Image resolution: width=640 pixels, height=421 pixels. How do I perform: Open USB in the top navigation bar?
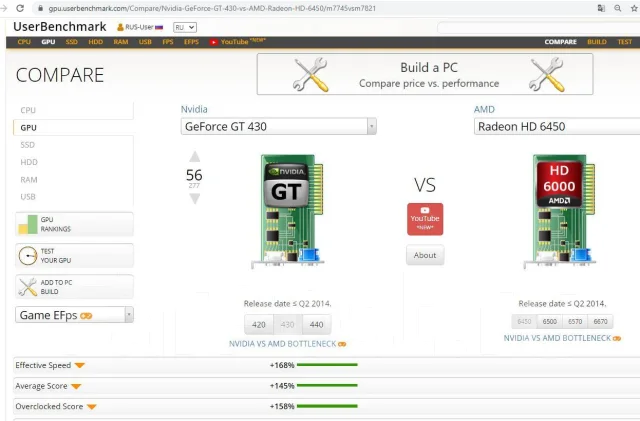(145, 42)
